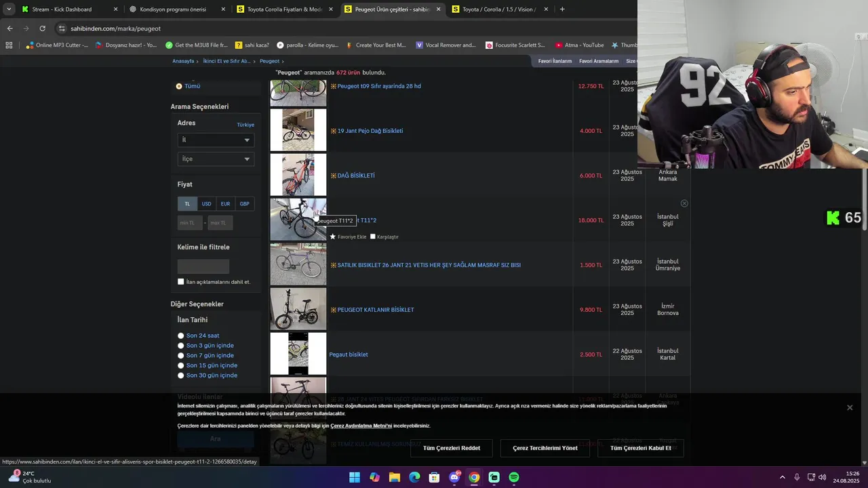Open a new browser tab
The height and width of the screenshot is (488, 868).
(562, 9)
